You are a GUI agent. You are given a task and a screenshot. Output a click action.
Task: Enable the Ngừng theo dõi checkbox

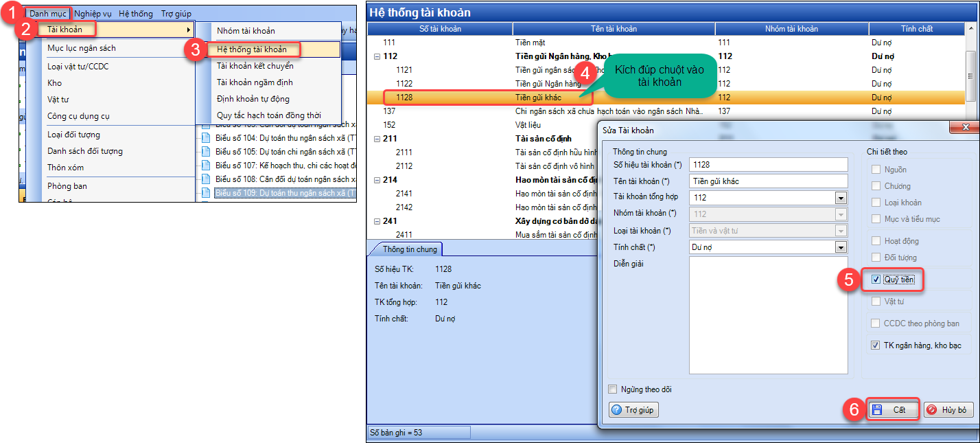(x=613, y=389)
